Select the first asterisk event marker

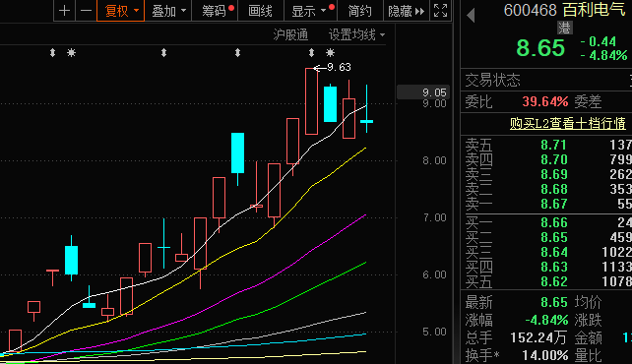(x=71, y=53)
